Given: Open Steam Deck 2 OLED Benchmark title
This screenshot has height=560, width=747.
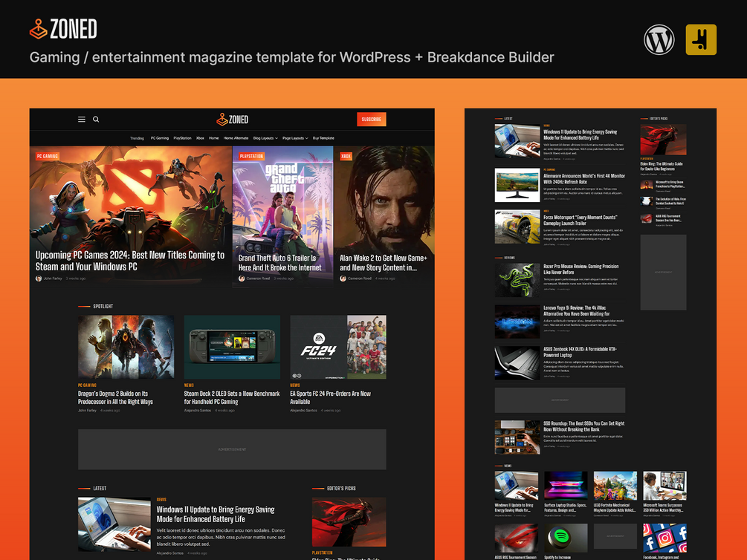Looking at the screenshot, I should click(232, 397).
